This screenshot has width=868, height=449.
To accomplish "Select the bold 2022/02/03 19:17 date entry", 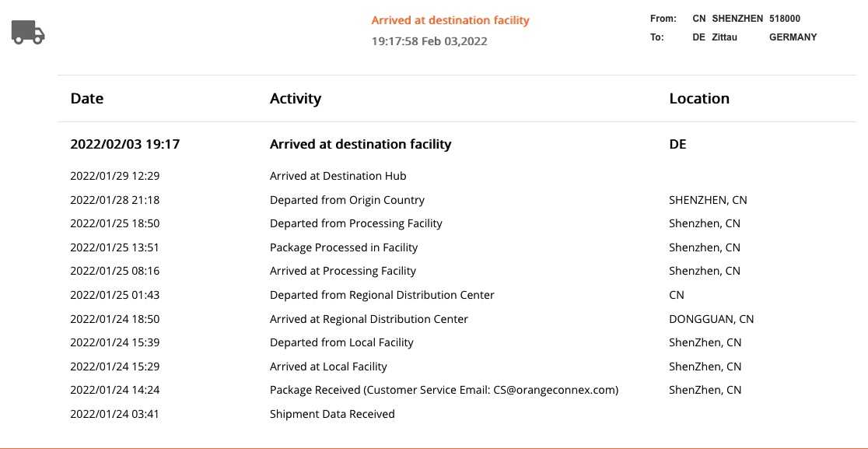I will pos(125,145).
